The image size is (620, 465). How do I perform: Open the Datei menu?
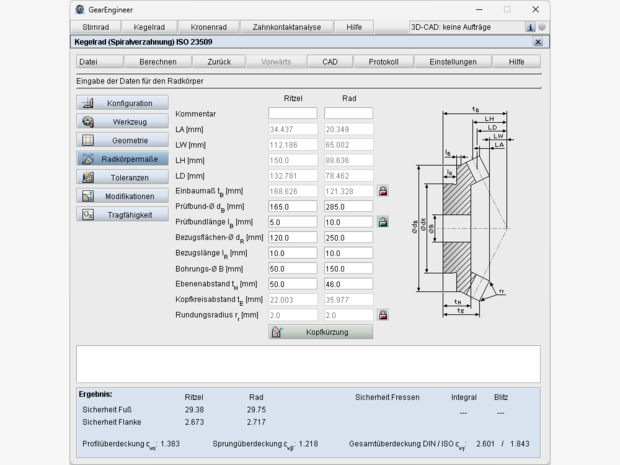[x=95, y=61]
